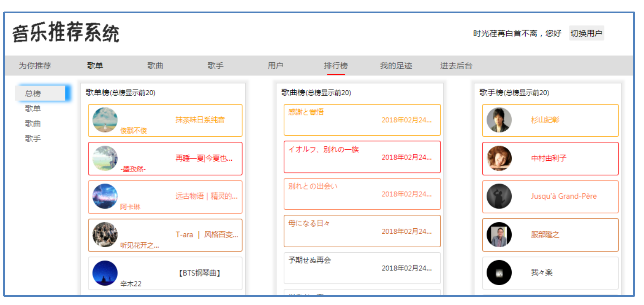Image resolution: width=644 pixels, height=305 pixels.
Task: Click the date on 予期せぬ再会 card
Action: pyautogui.click(x=407, y=268)
